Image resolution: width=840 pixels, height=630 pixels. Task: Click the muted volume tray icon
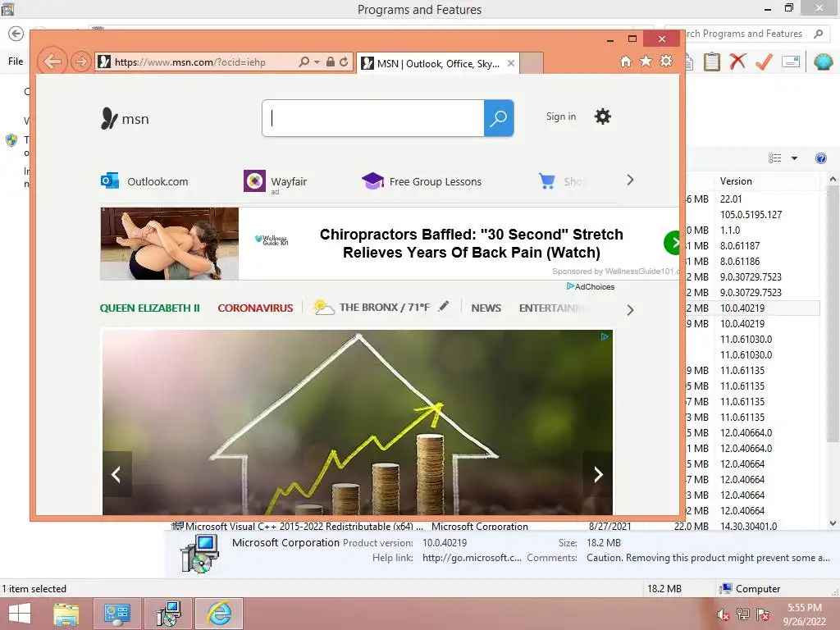[724, 614]
